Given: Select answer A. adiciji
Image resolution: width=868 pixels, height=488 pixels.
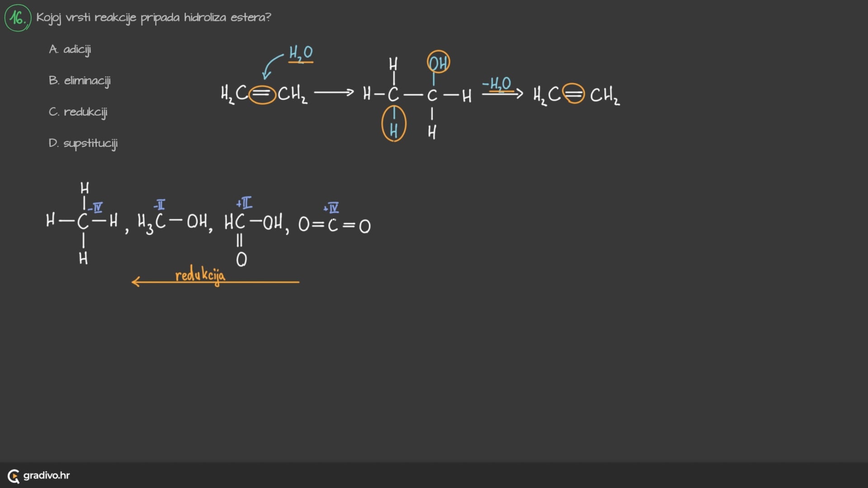Looking at the screenshot, I should click(x=70, y=49).
